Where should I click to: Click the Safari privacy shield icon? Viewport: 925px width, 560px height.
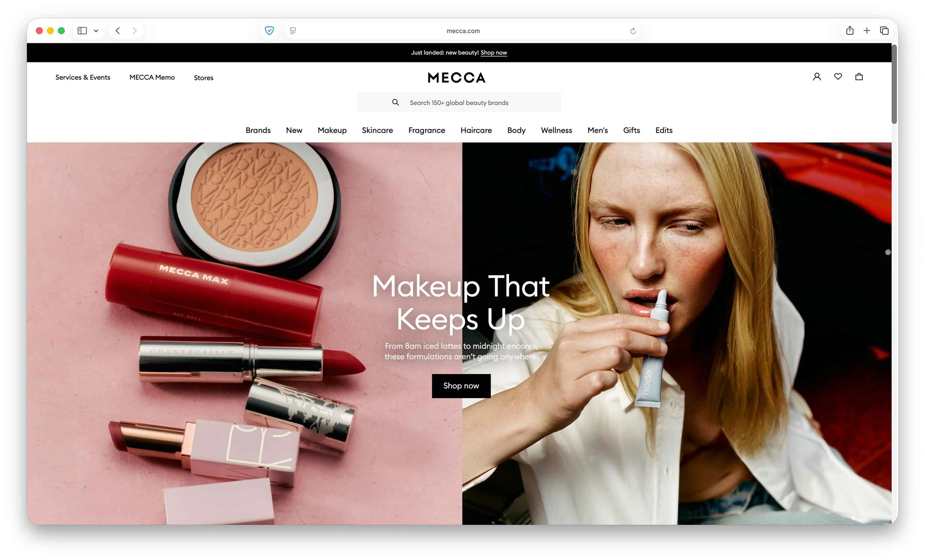coord(269,31)
